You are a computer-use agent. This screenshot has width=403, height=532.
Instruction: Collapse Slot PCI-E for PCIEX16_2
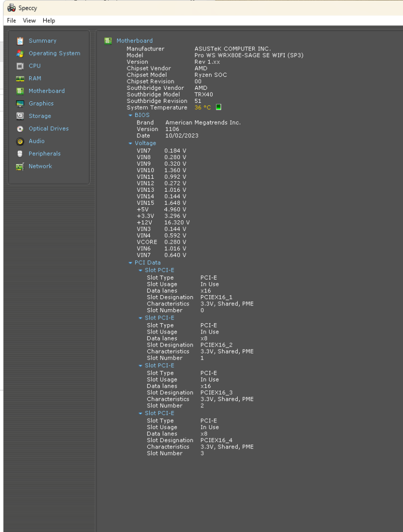(140, 318)
